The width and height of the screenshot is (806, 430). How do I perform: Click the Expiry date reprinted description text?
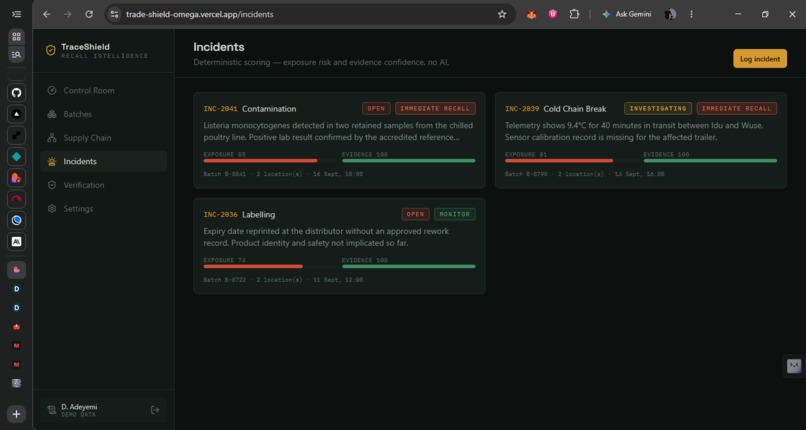326,237
